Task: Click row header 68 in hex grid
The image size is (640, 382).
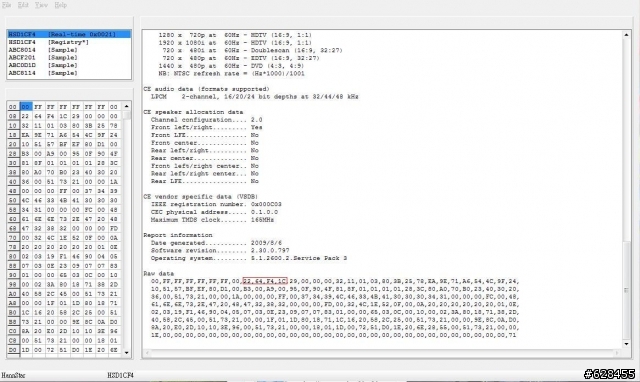Action: click(x=13, y=229)
